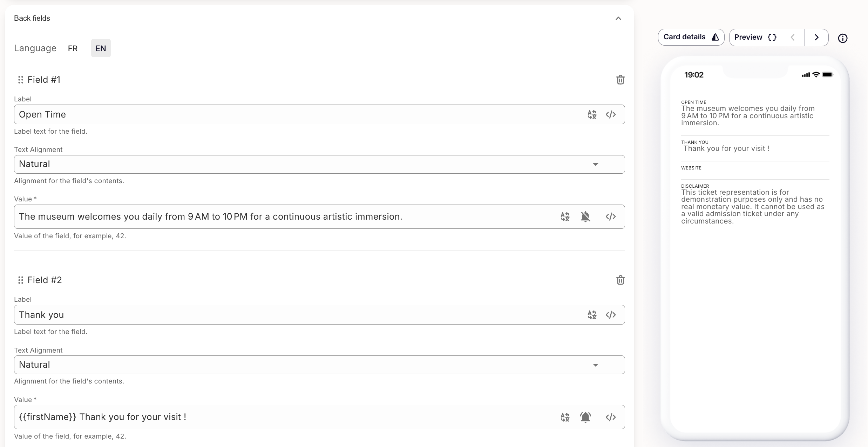Grab drag handle of Field #1
Image resolution: width=868 pixels, height=447 pixels.
pos(21,80)
